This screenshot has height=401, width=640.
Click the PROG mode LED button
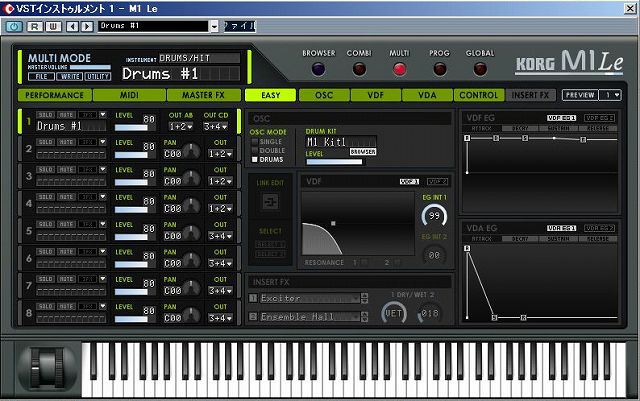click(440, 69)
